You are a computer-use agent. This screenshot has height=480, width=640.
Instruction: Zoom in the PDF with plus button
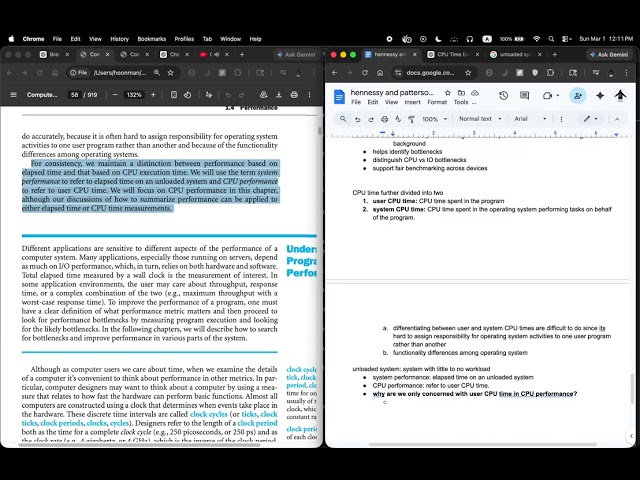(153, 95)
